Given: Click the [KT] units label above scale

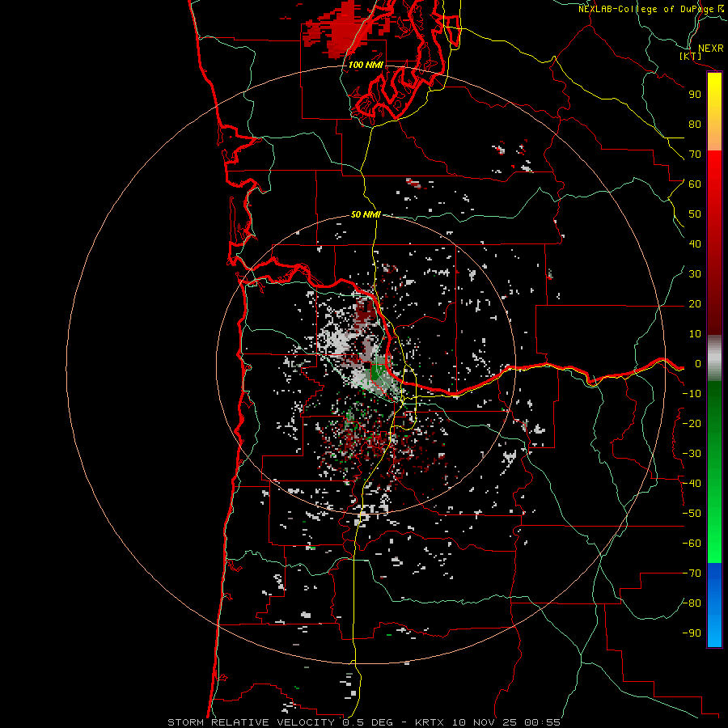Looking at the screenshot, I should (x=691, y=56).
